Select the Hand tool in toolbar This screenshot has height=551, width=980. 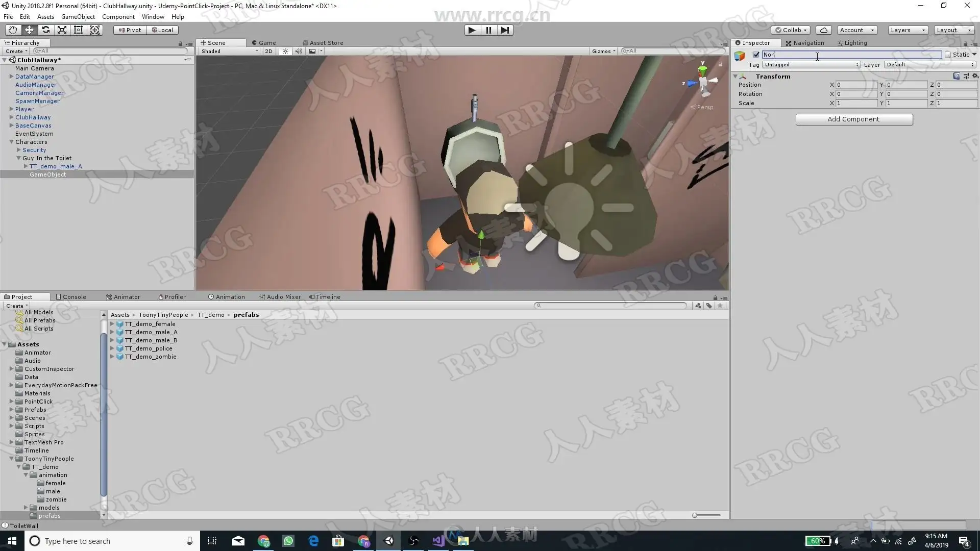(13, 30)
